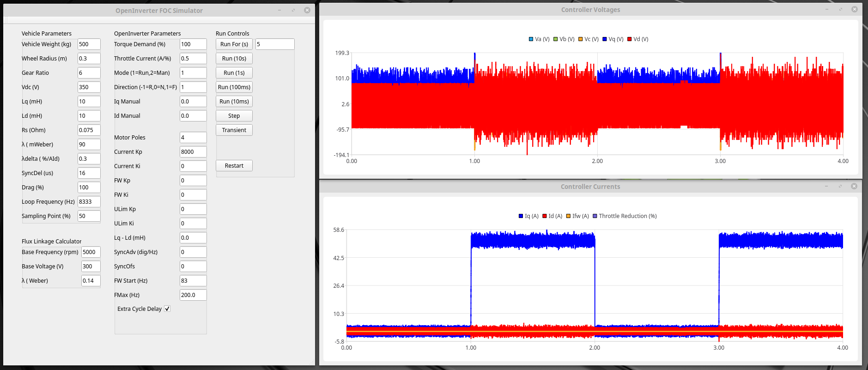
Task: Click the Run (100ms) button
Action: coord(234,87)
